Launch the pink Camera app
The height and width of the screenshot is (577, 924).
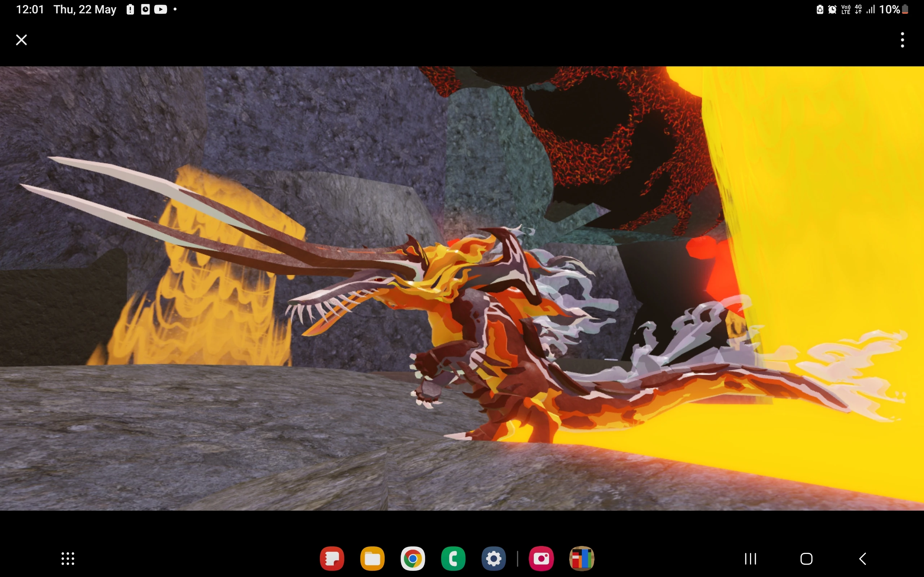click(x=541, y=559)
